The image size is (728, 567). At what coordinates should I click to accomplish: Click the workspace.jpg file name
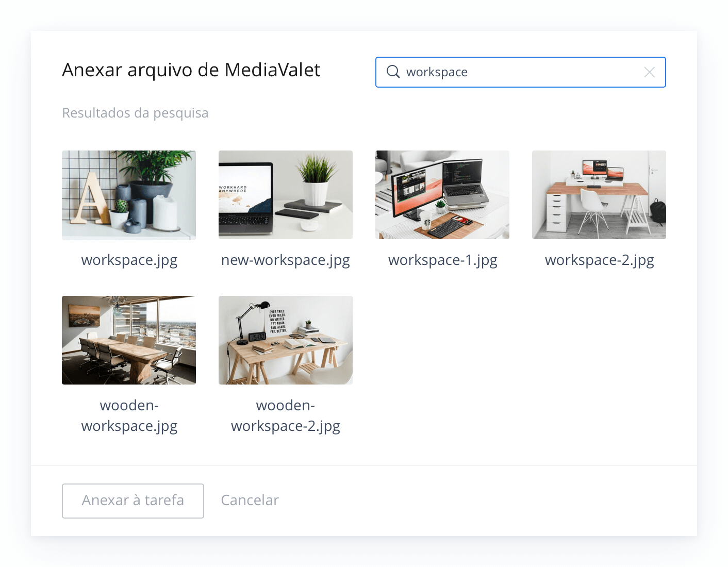129,260
